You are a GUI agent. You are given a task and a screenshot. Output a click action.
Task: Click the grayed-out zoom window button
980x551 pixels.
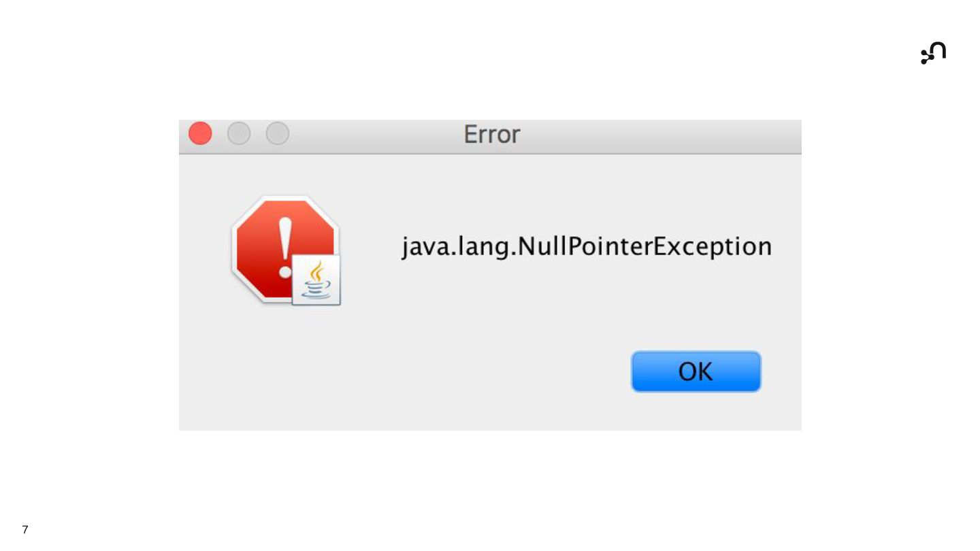point(278,133)
